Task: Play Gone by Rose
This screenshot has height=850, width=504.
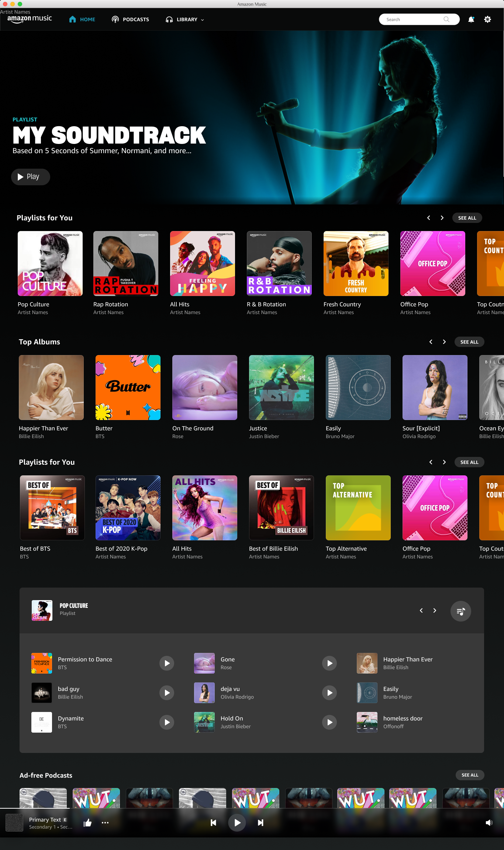Action: (x=329, y=663)
